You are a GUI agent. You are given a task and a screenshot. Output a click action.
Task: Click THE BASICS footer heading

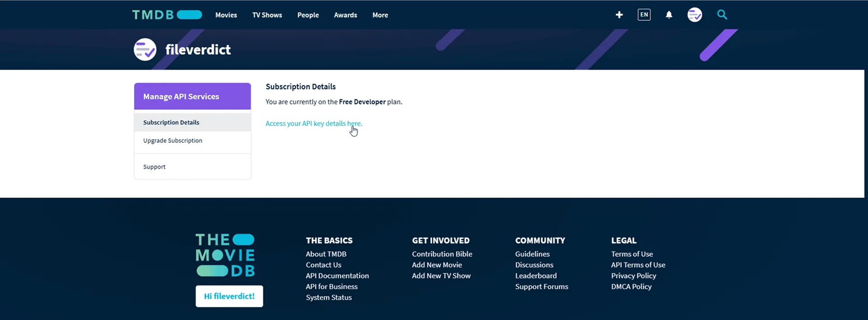pyautogui.click(x=329, y=240)
